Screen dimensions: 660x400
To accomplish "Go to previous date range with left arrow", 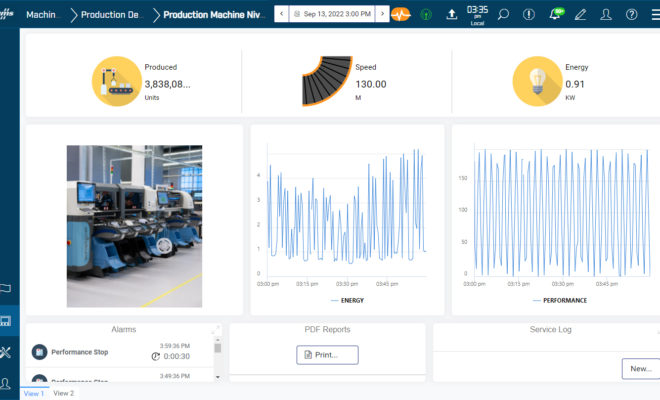I will pyautogui.click(x=282, y=15).
